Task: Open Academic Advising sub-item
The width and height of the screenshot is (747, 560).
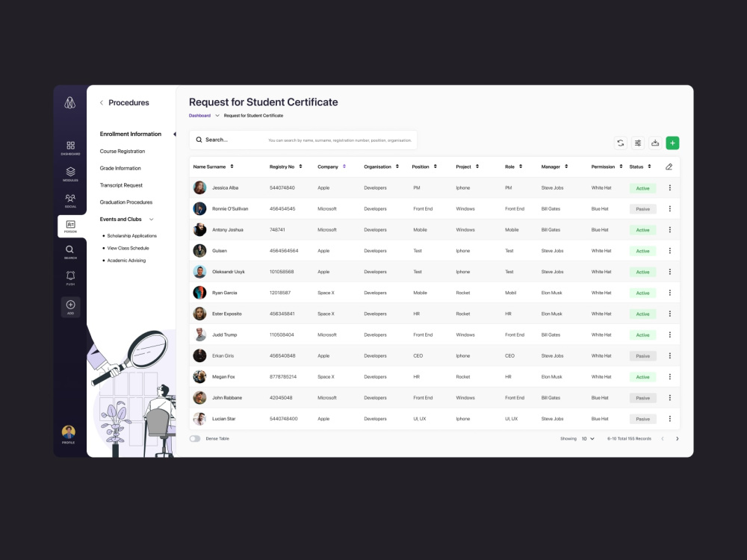Action: 126,261
